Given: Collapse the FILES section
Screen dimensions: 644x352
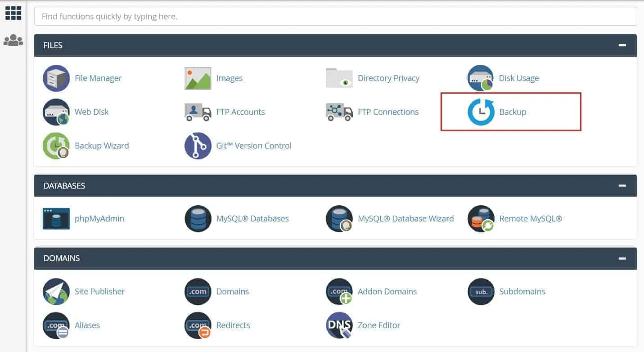Looking at the screenshot, I should tap(622, 45).
